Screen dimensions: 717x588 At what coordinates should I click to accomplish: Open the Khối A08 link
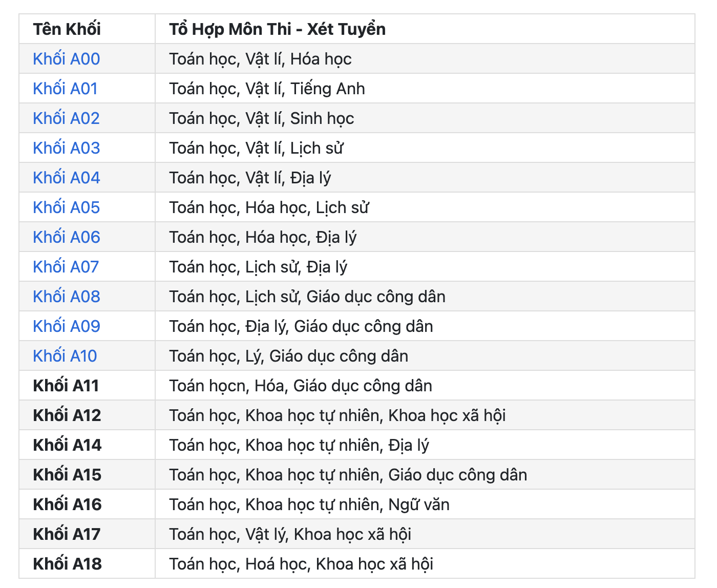66,297
